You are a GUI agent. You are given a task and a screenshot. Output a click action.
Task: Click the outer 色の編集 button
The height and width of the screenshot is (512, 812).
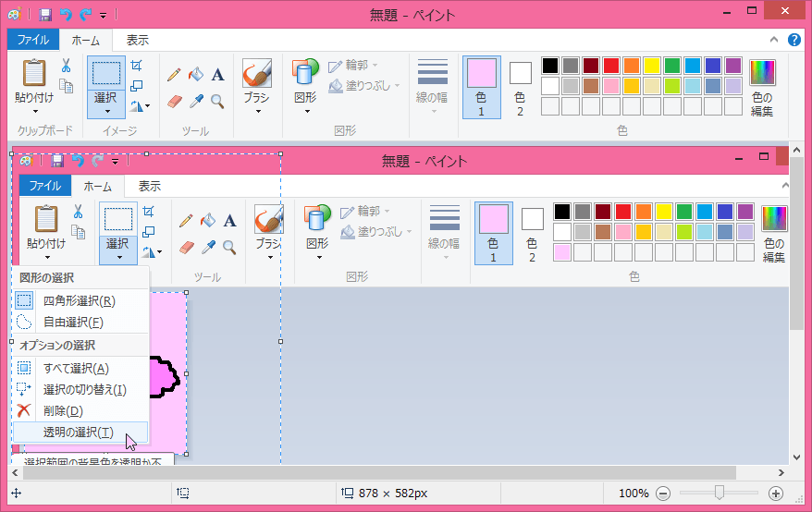coord(762,88)
